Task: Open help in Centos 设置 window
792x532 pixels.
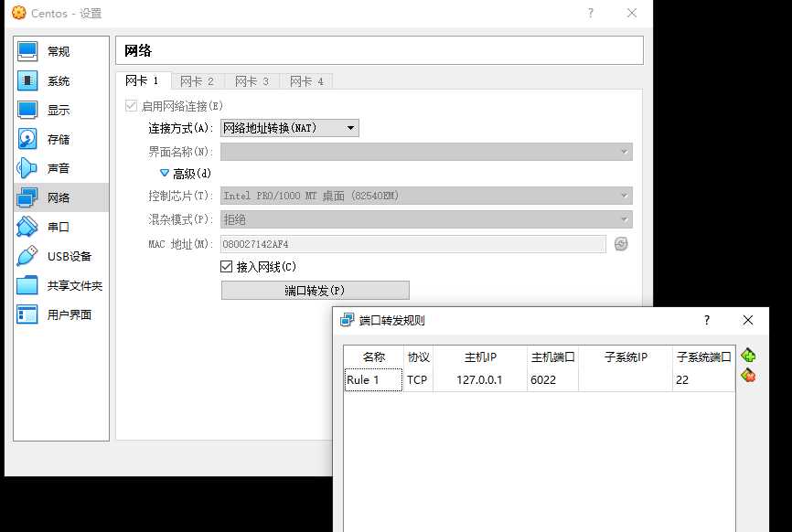Action: 591,13
